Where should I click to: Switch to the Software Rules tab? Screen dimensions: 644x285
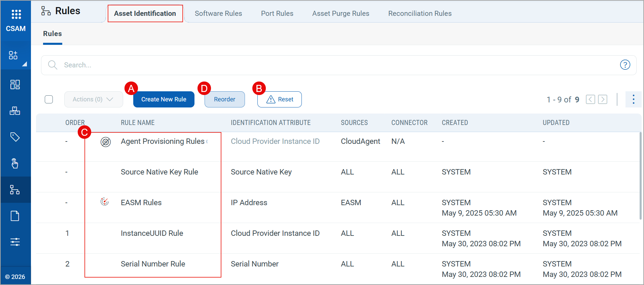pyautogui.click(x=218, y=13)
